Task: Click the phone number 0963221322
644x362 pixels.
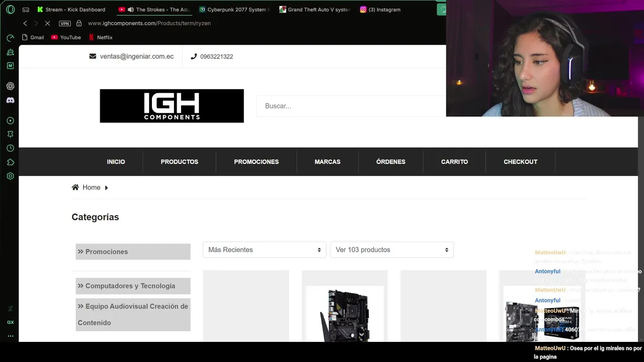Action: point(216,56)
